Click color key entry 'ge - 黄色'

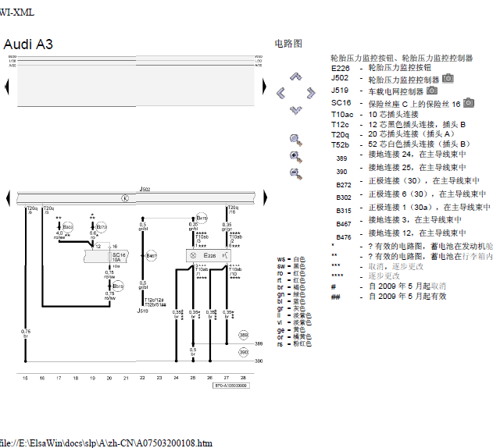pyautogui.click(x=291, y=330)
